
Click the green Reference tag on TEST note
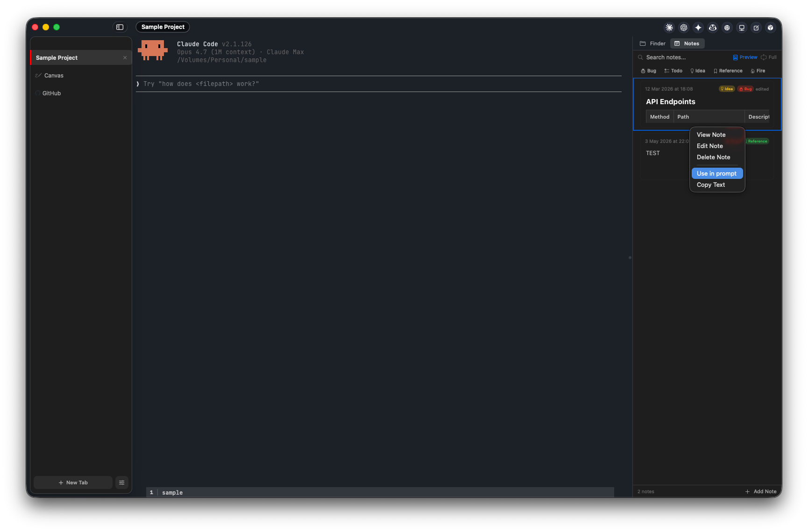(757, 141)
